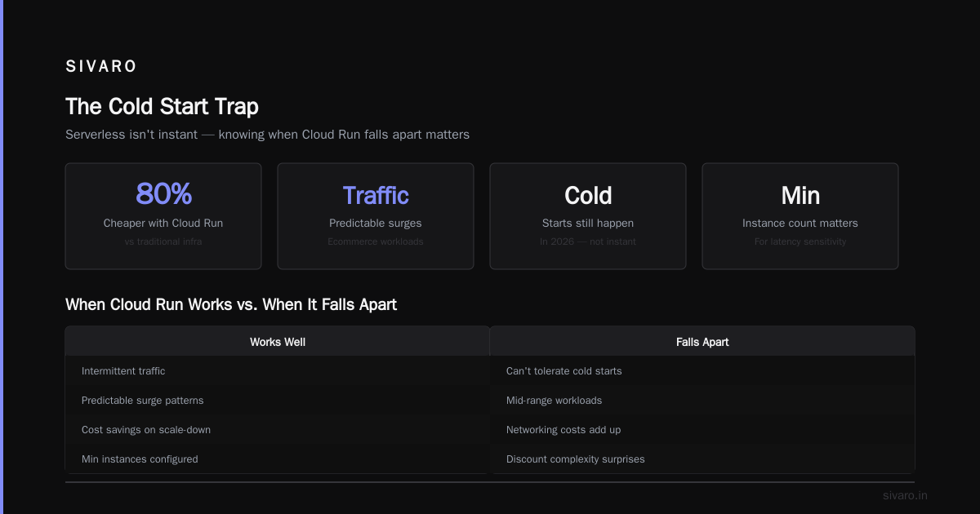This screenshot has width=980, height=514.
Task: Select the 'Mid-range workloads' row
Action: tap(702, 400)
